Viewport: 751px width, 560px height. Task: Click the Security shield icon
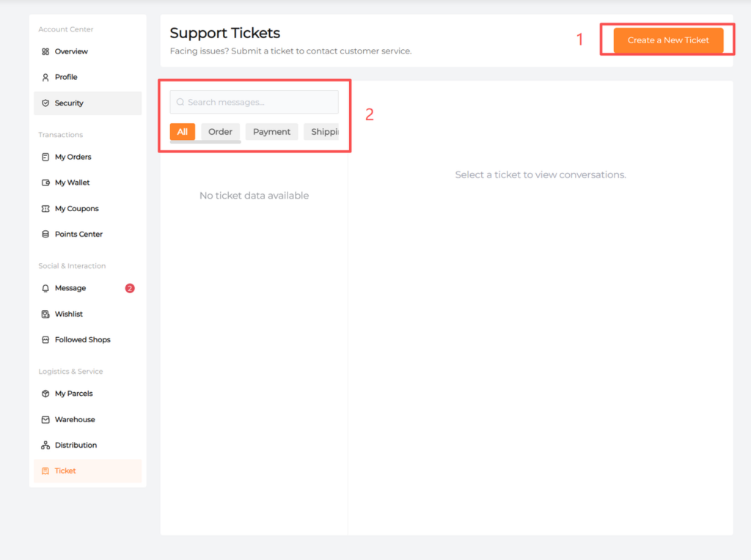coord(45,103)
